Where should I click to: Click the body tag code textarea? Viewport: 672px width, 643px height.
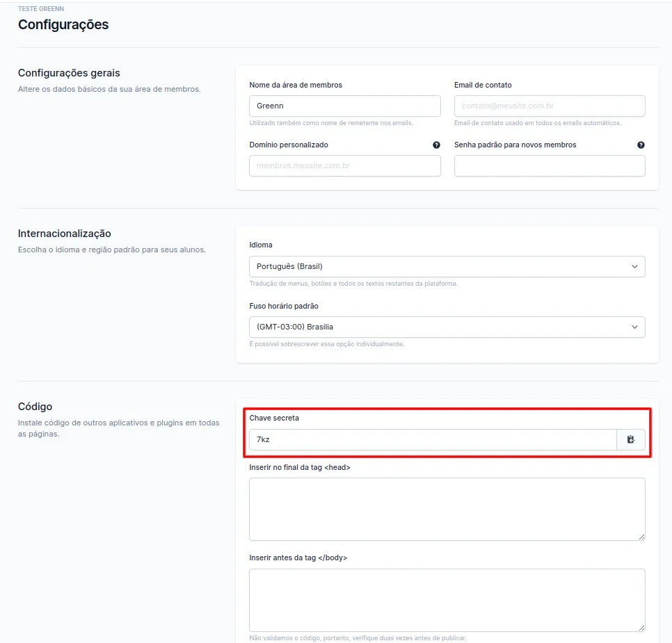coord(447,600)
